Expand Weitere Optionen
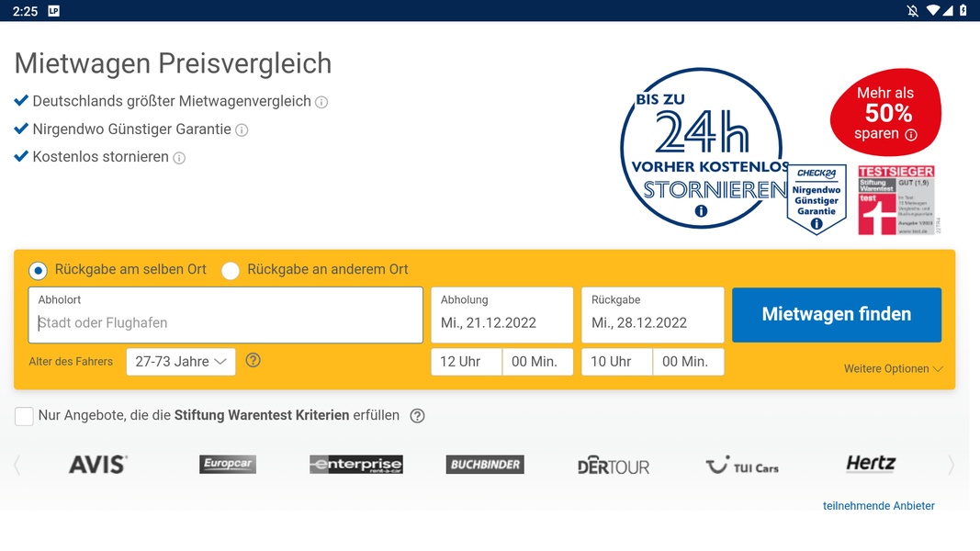Screen dimensions: 980x551 coord(893,369)
